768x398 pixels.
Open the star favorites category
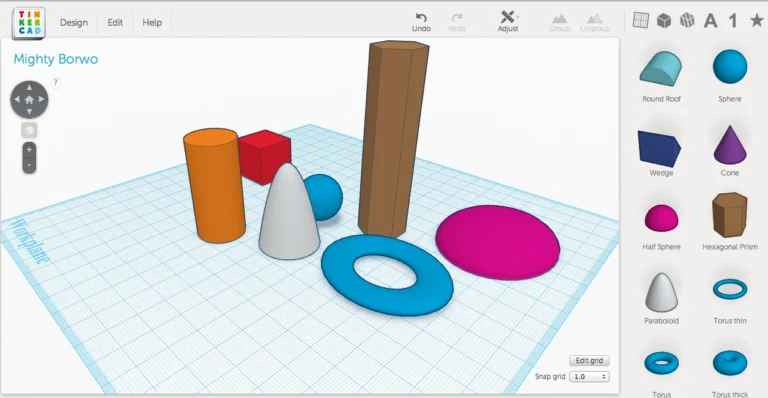coord(757,20)
